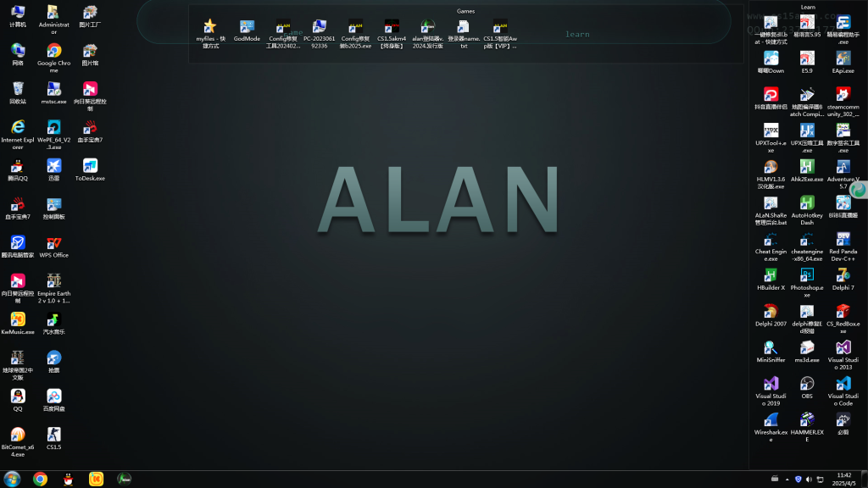Image resolution: width=868 pixels, height=488 pixels.
Task: Open the E5.9 shortcut
Action: [x=807, y=63]
